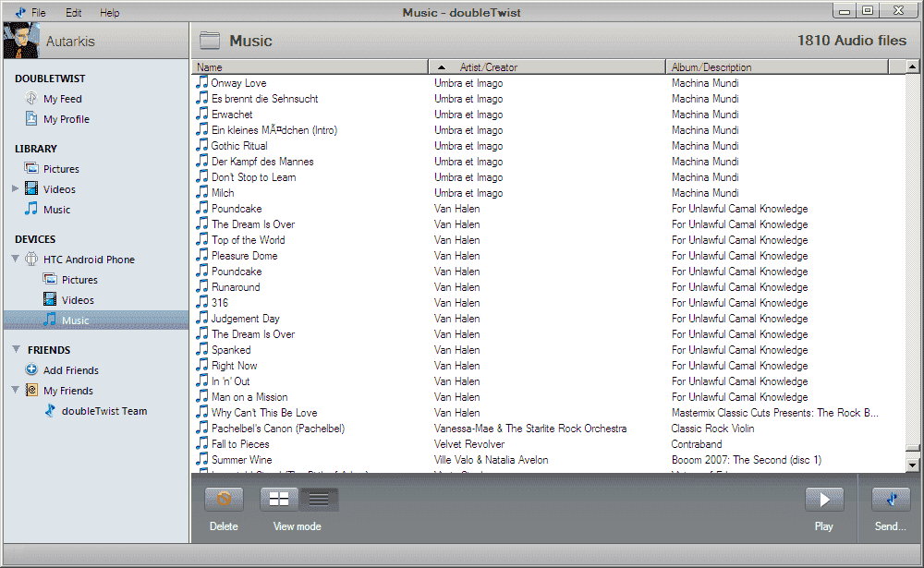Click the music note icon for Fall to Pieces
This screenshot has height=568, width=924.
tap(202, 443)
